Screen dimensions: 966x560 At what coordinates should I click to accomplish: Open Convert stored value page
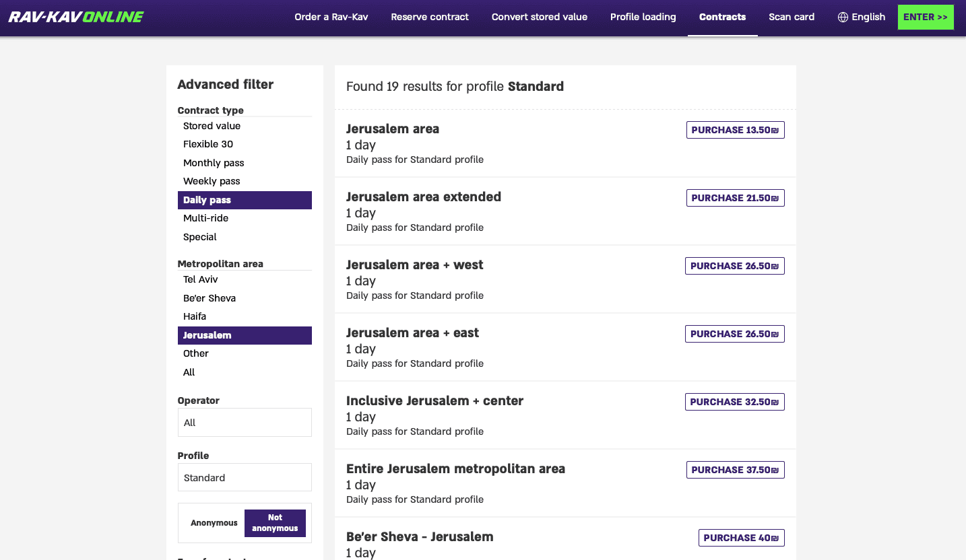click(x=540, y=17)
